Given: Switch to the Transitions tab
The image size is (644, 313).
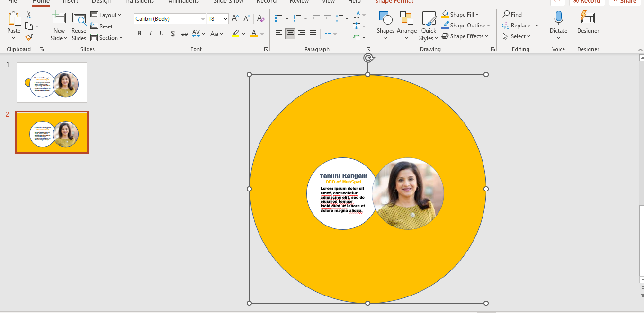Looking at the screenshot, I should click(139, 1).
